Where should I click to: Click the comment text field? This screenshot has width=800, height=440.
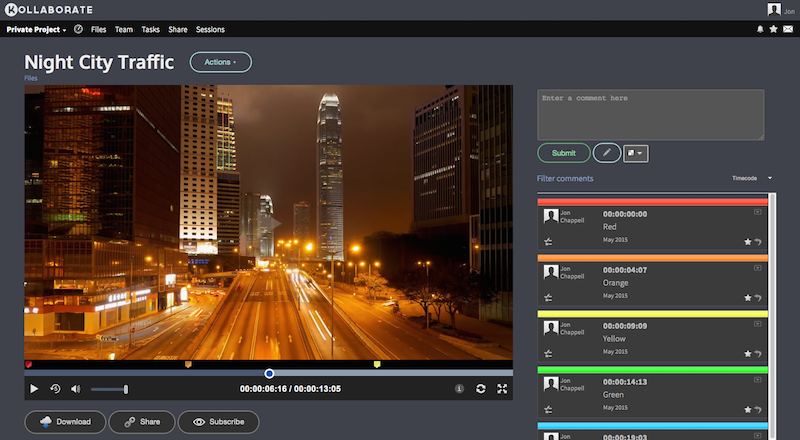click(x=651, y=115)
